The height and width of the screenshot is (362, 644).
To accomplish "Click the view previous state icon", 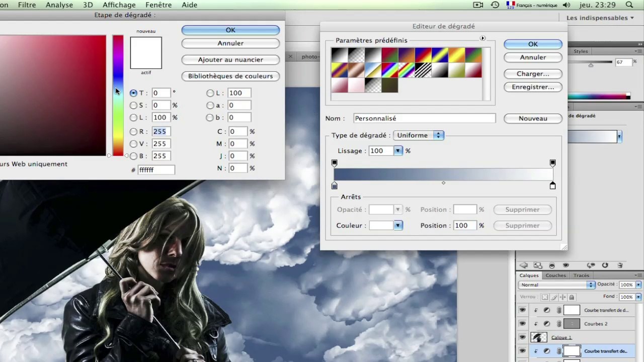I will click(591, 265).
